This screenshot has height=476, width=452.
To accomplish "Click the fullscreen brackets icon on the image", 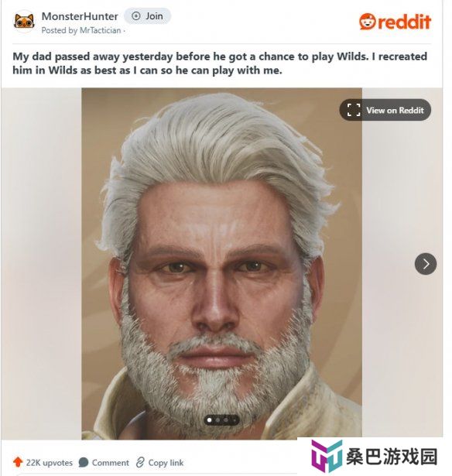I will click(x=354, y=110).
